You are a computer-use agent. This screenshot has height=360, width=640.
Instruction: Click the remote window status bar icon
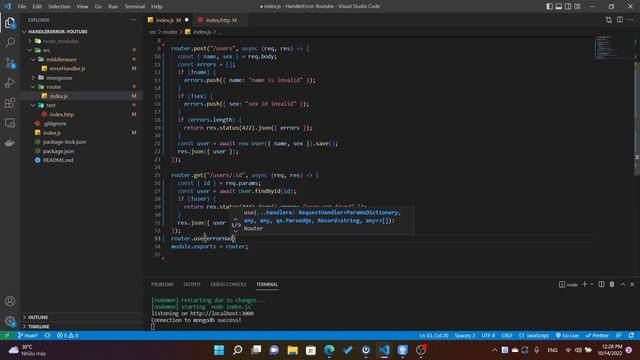pyautogui.click(x=7, y=336)
